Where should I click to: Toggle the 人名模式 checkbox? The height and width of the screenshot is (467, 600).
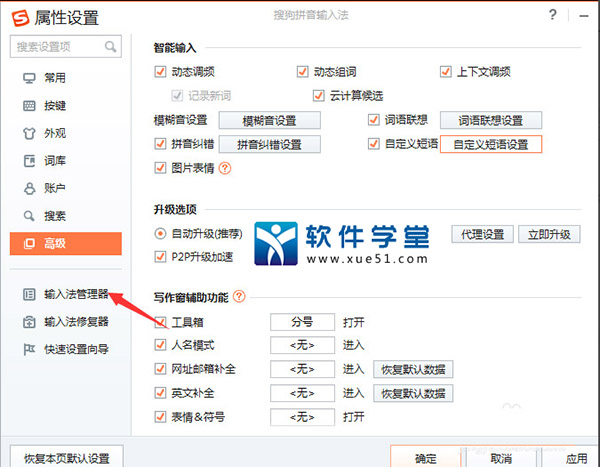(x=160, y=345)
